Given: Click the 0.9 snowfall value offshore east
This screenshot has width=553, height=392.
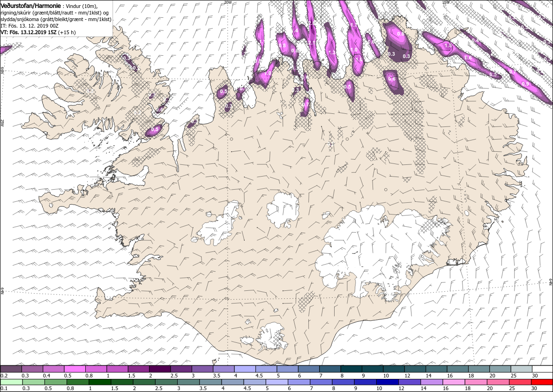Looking at the screenshot, I should 525,84.
